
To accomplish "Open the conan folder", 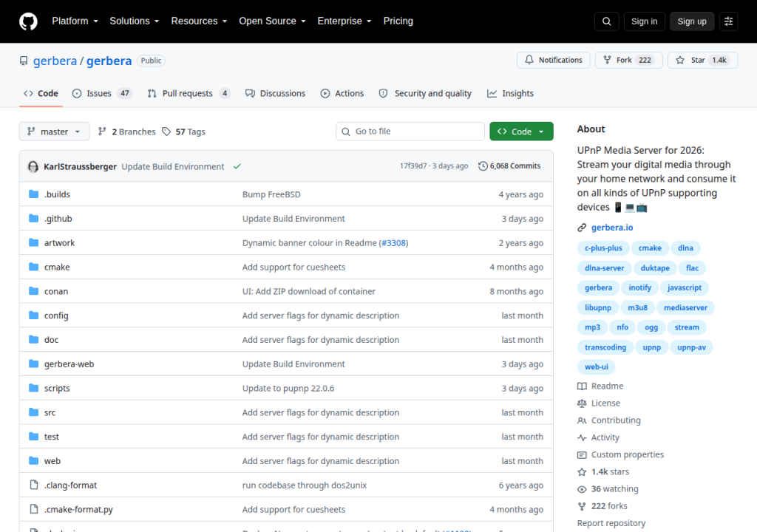I will (x=56, y=291).
